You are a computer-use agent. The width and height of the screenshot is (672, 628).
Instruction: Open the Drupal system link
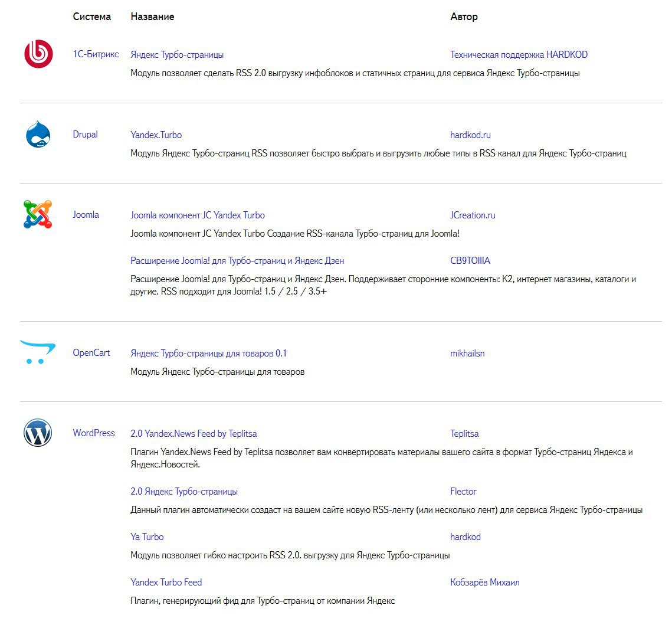tap(86, 134)
